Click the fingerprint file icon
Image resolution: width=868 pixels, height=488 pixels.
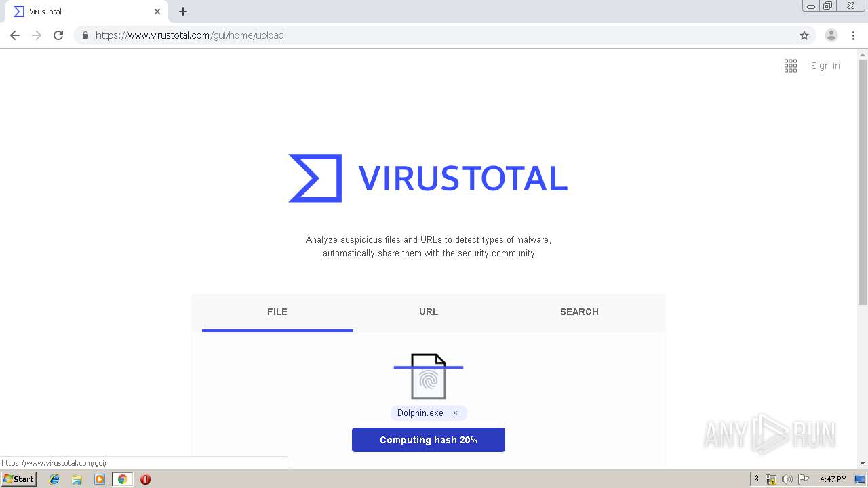point(429,376)
